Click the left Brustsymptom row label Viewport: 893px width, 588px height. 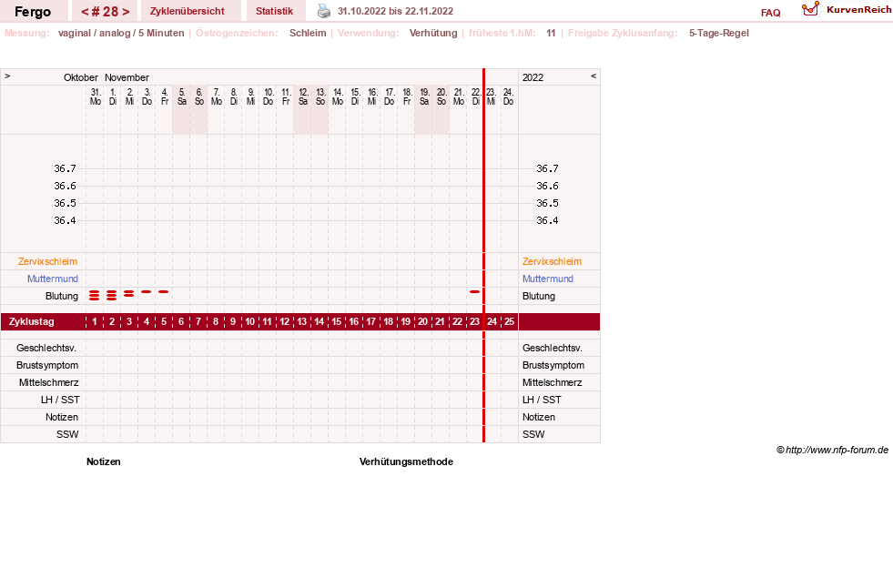pos(47,365)
